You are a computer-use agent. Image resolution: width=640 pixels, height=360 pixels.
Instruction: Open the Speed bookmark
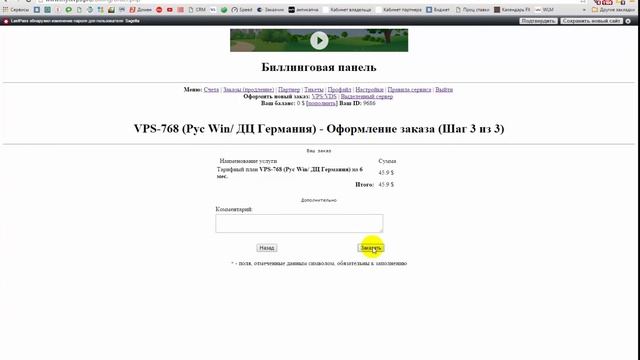242,9
